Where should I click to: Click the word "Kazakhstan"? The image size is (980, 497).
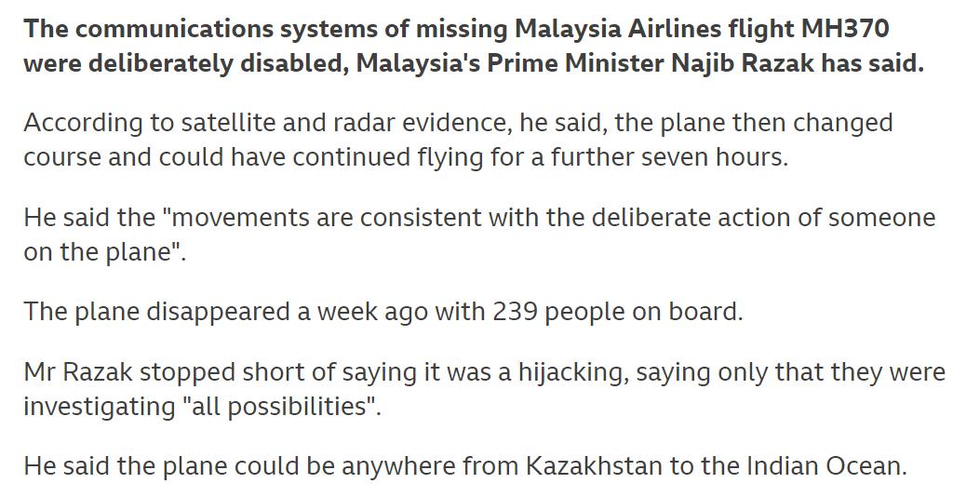click(x=594, y=464)
